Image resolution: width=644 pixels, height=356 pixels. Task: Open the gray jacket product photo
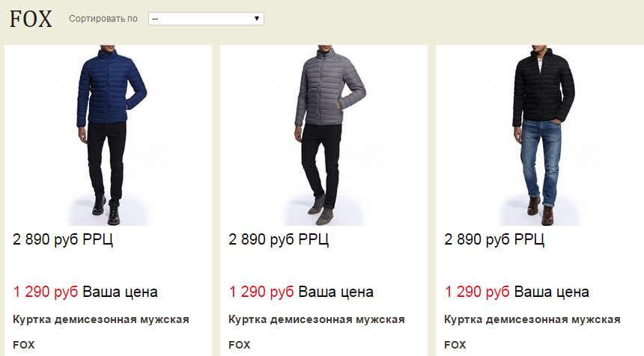[x=323, y=135]
